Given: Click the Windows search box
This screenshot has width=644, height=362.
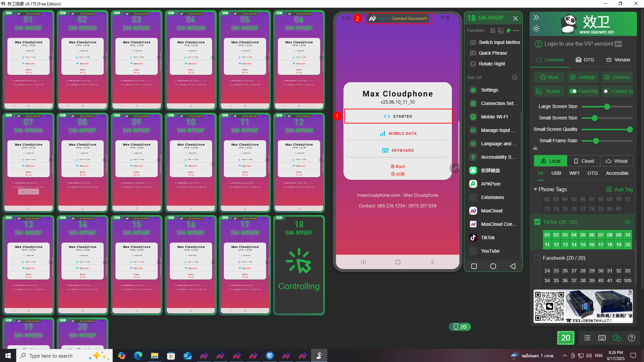Looking at the screenshot, I should (x=64, y=356).
